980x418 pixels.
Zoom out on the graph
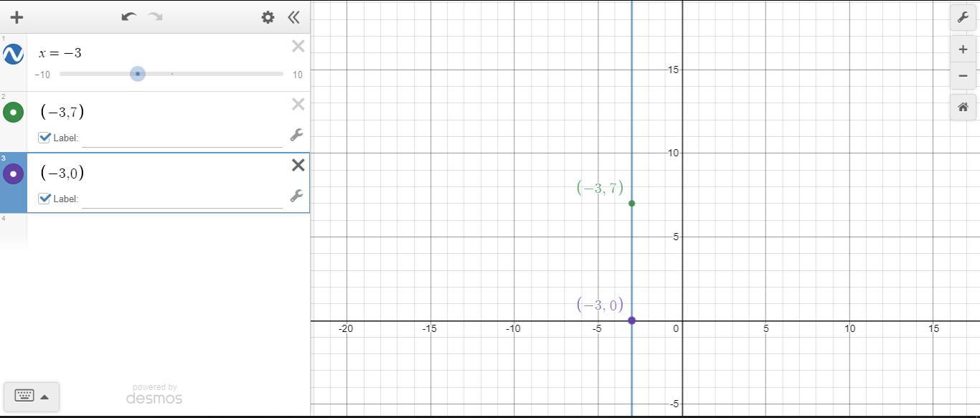[963, 75]
